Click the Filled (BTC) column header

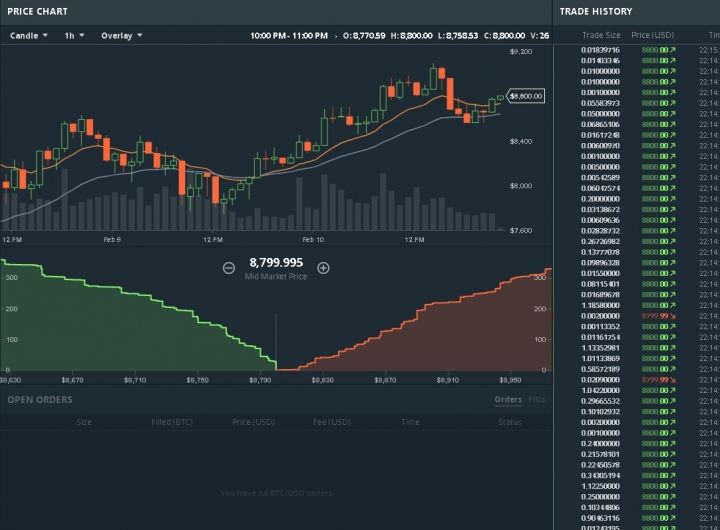(172, 422)
